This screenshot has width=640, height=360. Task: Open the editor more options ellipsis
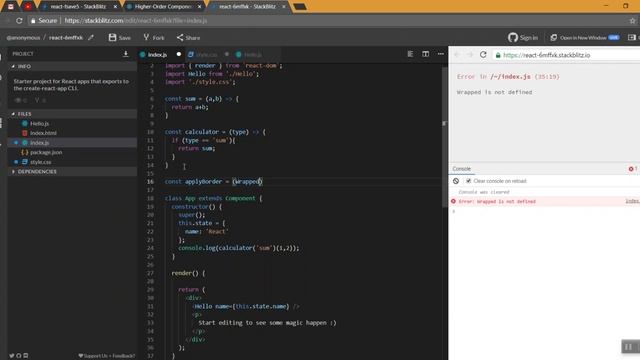coord(440,54)
